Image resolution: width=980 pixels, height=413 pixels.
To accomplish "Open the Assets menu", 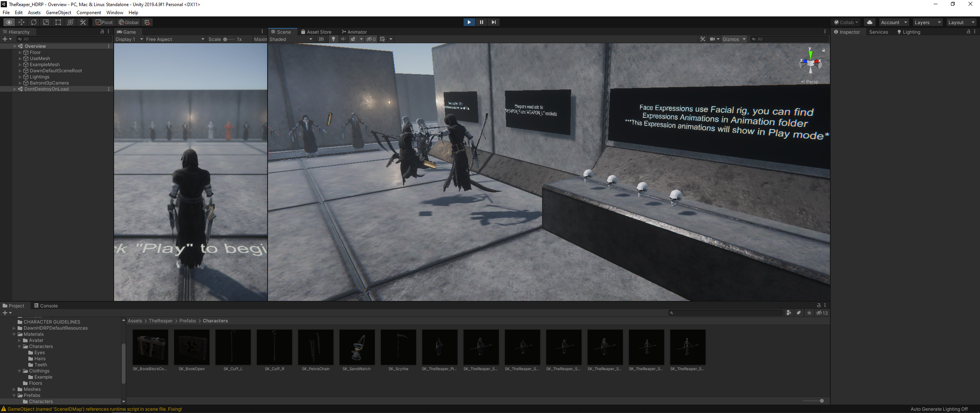I will [34, 13].
